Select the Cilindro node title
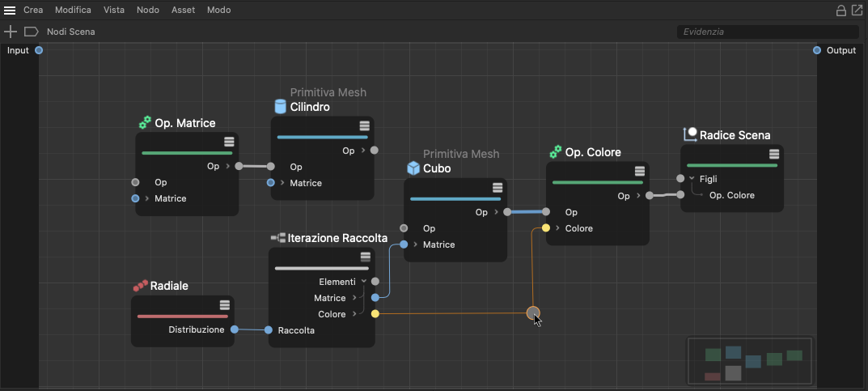This screenshot has width=868, height=391. click(310, 107)
